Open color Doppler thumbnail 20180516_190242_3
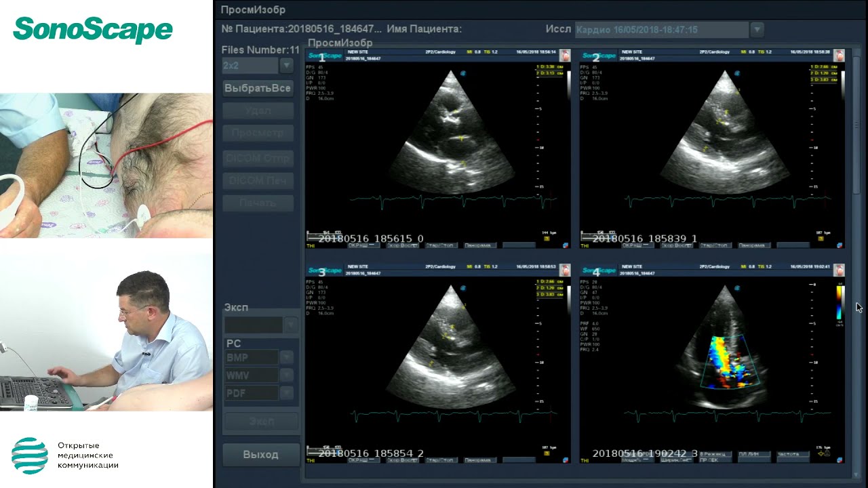 (x=712, y=364)
